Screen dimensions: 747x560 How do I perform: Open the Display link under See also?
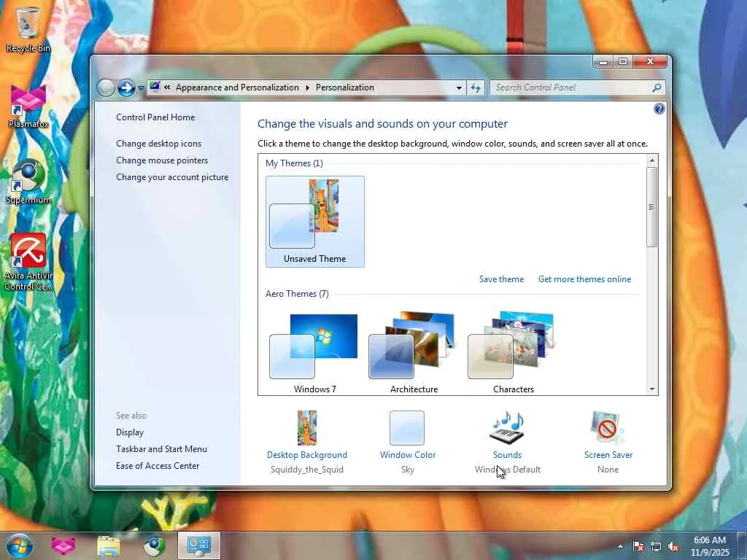130,432
